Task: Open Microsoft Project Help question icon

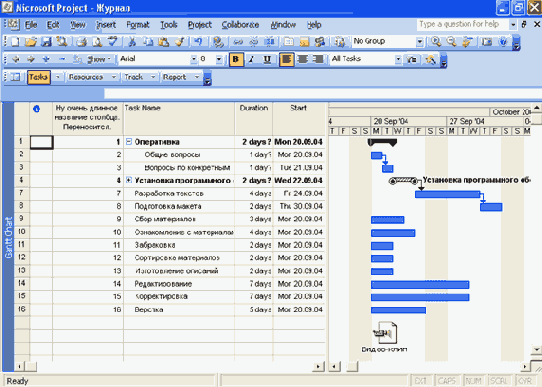Action: pyautogui.click(x=503, y=42)
